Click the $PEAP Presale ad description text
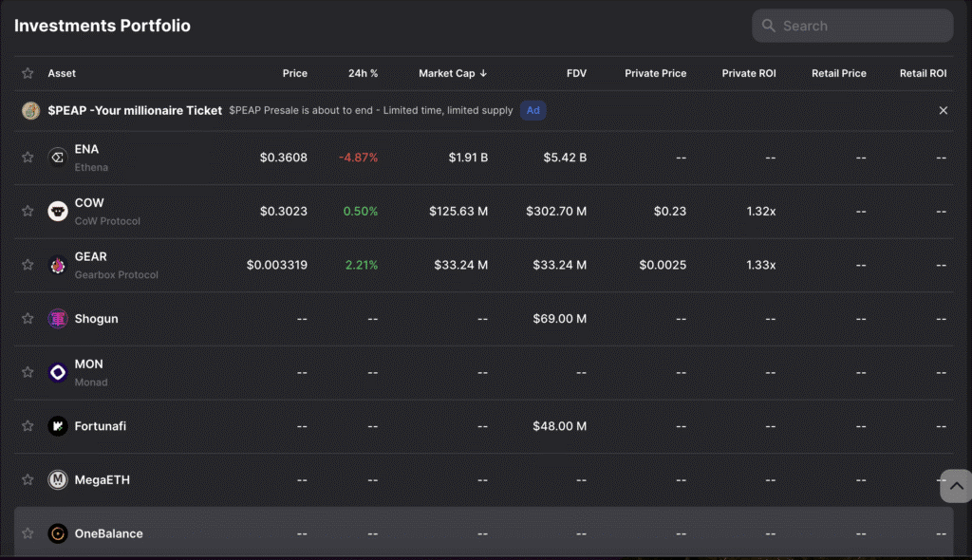 371,110
